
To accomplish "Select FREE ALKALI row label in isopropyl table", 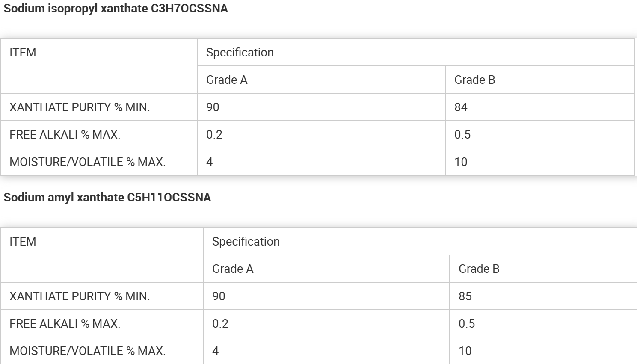I will [x=65, y=135].
